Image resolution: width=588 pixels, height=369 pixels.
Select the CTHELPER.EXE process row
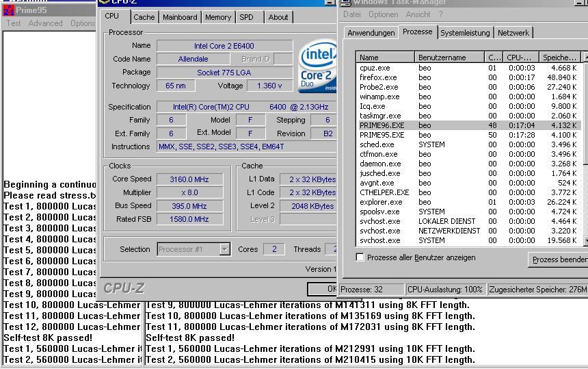[468, 192]
